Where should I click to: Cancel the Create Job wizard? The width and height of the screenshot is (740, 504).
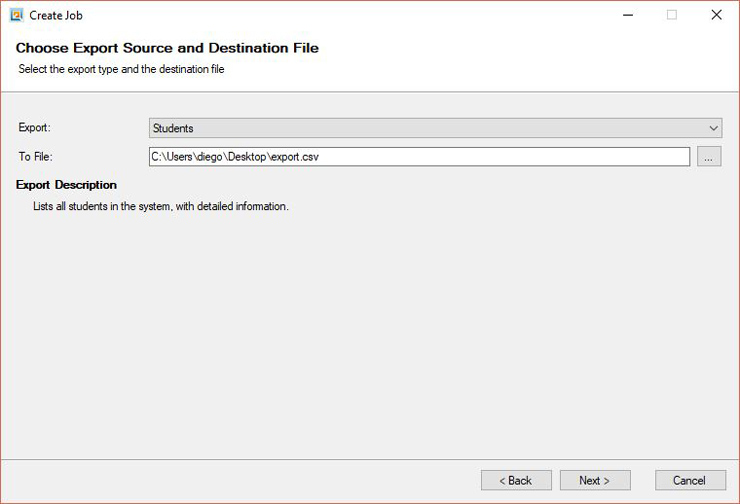tap(690, 480)
